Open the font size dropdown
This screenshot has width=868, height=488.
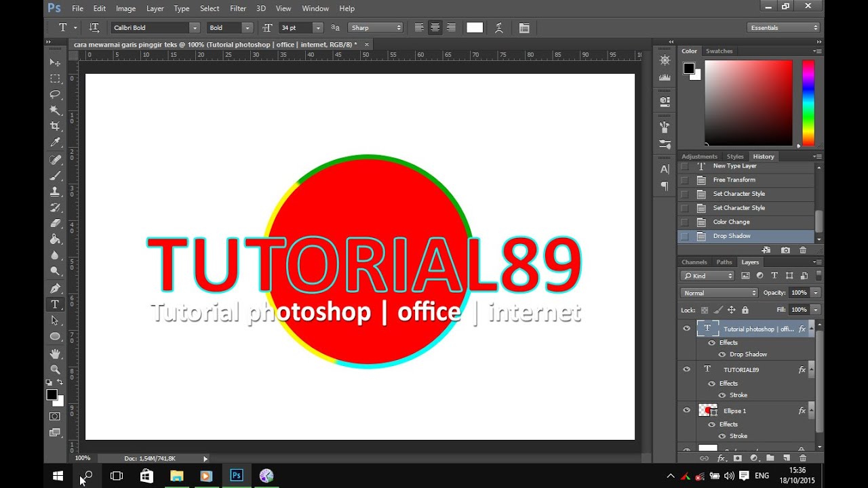coord(318,28)
